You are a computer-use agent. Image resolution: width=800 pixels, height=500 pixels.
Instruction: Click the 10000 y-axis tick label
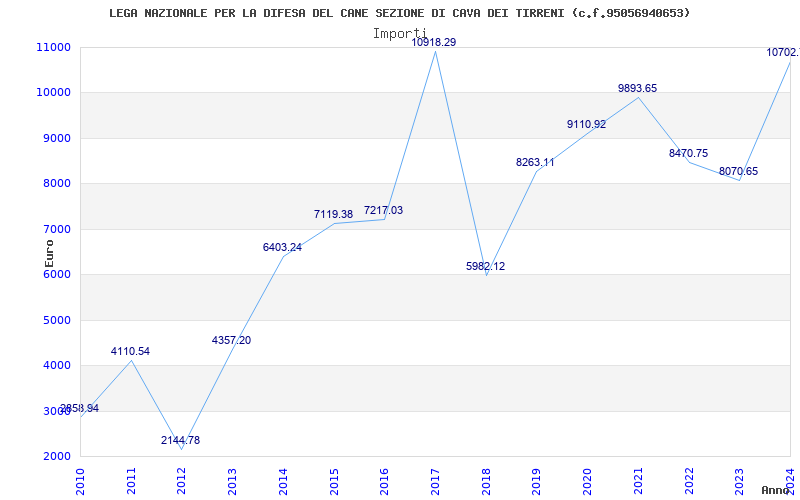pyautogui.click(x=53, y=93)
